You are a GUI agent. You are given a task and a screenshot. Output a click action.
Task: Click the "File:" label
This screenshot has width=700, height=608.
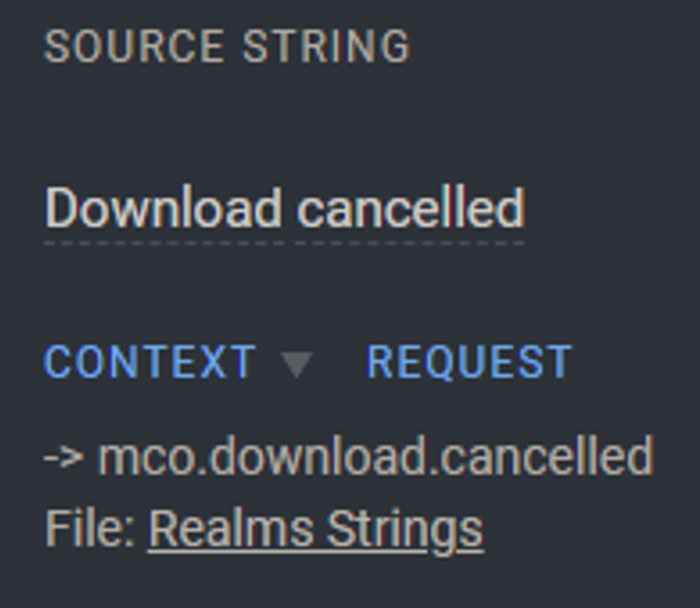pos(91,528)
